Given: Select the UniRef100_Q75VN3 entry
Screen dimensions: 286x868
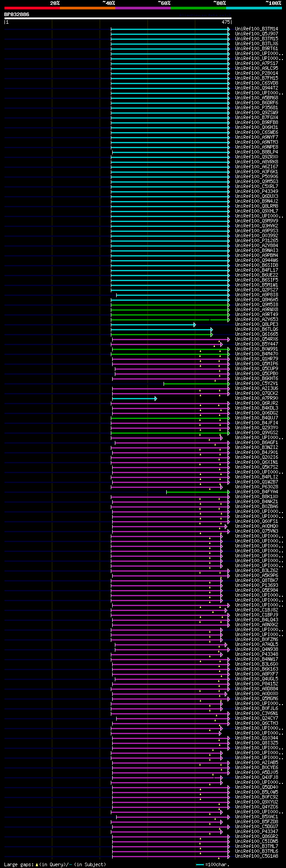Looking at the screenshot, I should tap(257, 531).
